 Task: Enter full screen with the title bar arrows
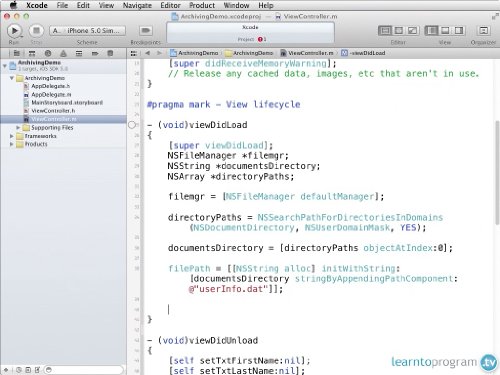(495, 16)
